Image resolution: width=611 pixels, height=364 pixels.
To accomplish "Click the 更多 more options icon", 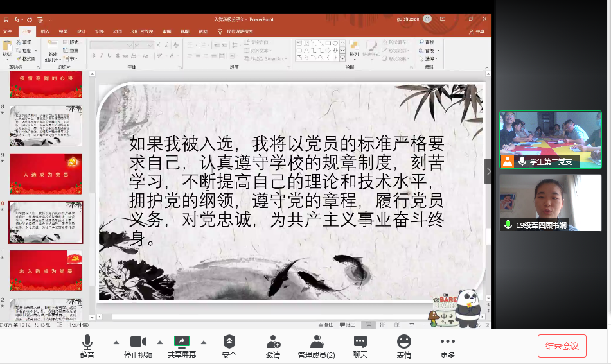I will coord(448,345).
